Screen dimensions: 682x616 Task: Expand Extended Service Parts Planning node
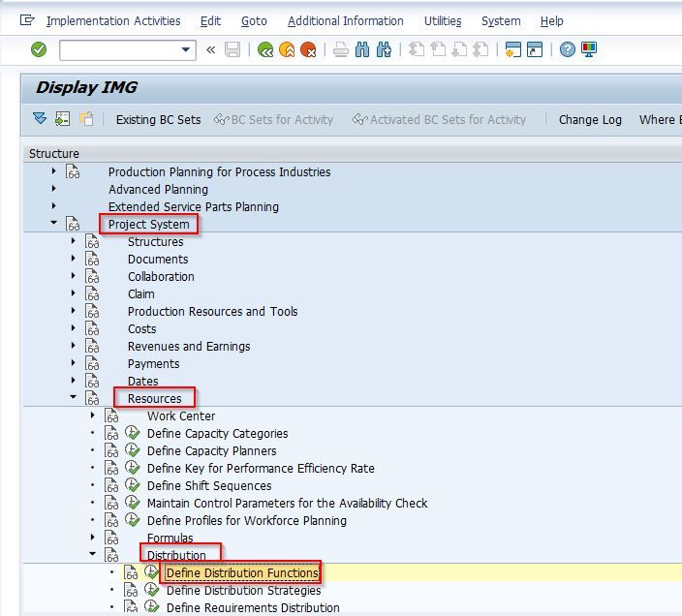pyautogui.click(x=53, y=206)
